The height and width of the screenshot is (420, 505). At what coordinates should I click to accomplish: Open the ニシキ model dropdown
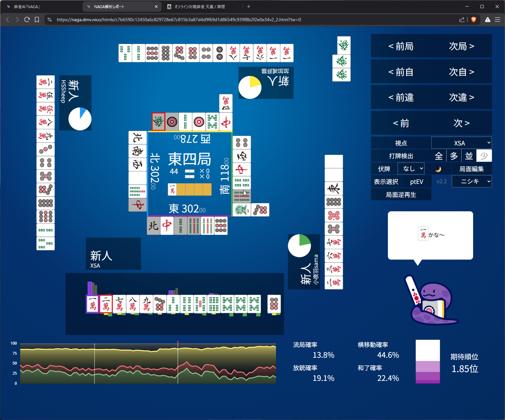472,182
